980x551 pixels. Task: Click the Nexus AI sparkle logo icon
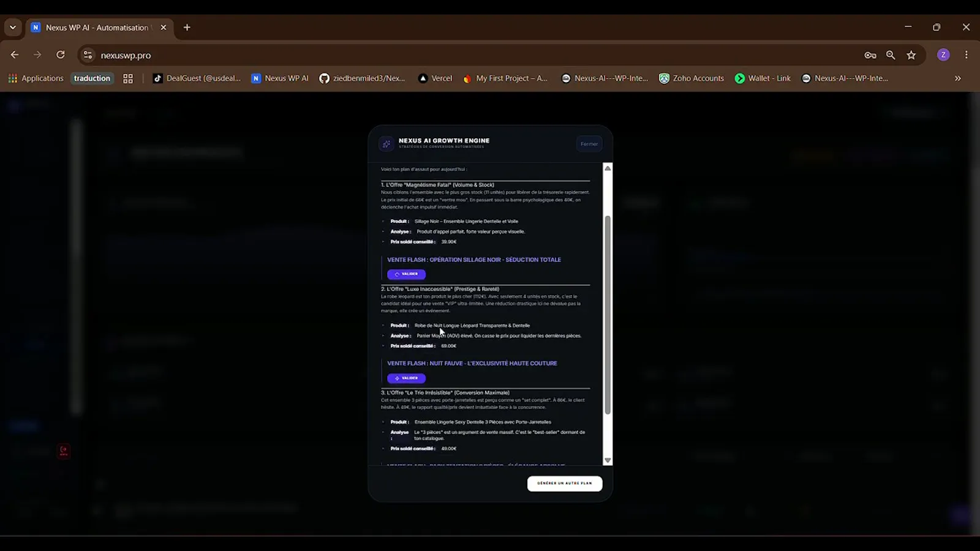(386, 144)
